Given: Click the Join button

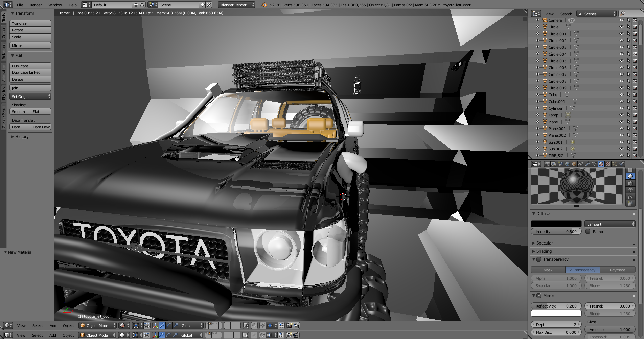Looking at the screenshot, I should (x=30, y=88).
